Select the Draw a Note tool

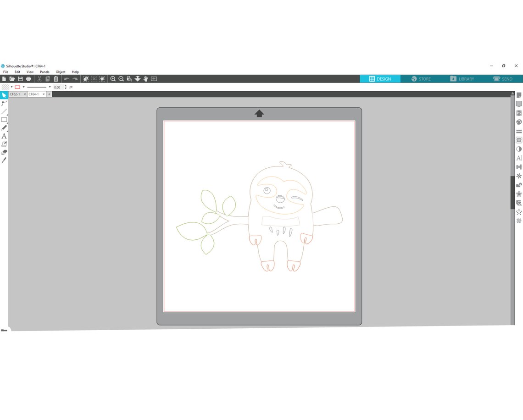point(4,144)
